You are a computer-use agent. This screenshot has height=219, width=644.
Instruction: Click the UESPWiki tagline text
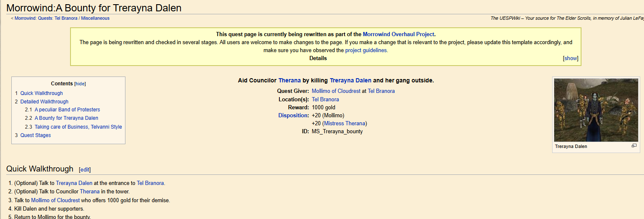(567, 18)
